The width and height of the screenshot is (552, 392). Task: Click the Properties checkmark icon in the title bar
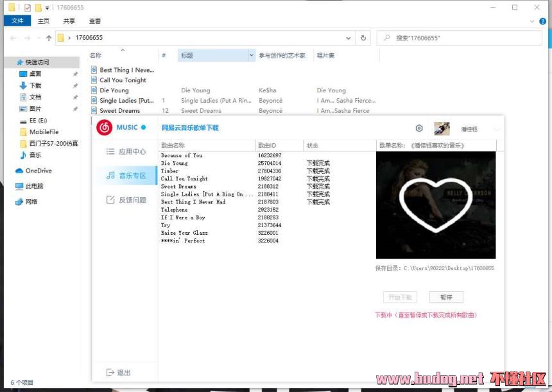tap(28, 8)
